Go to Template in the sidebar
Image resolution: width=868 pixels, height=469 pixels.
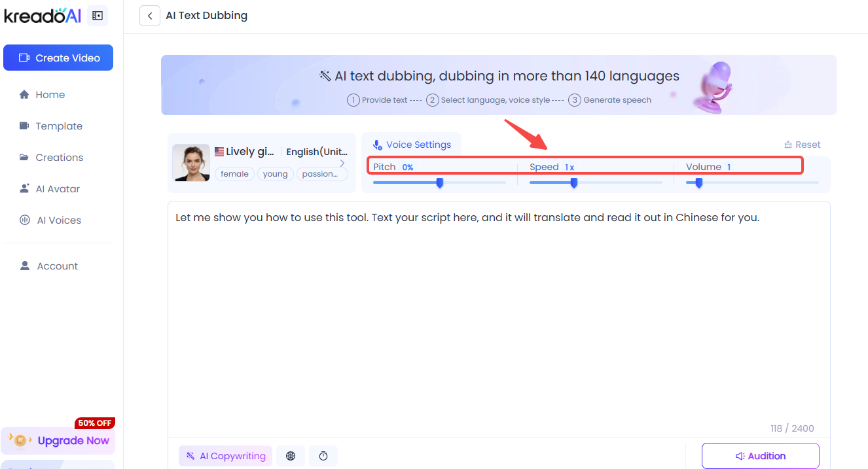point(58,126)
